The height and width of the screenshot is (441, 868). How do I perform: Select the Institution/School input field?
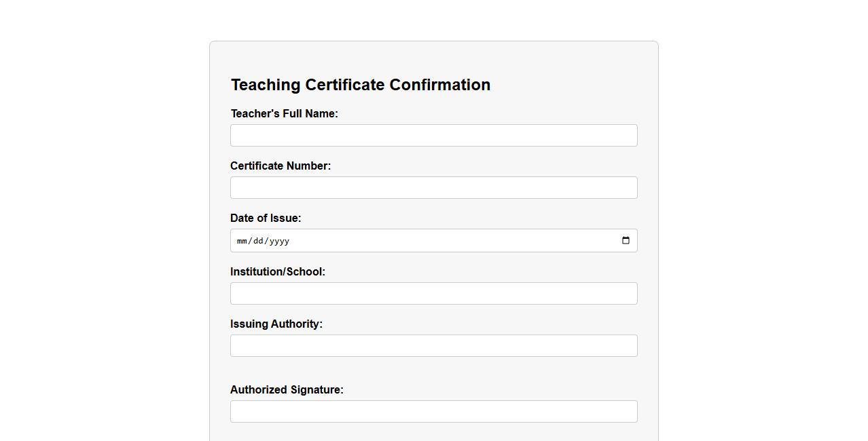[433, 293]
